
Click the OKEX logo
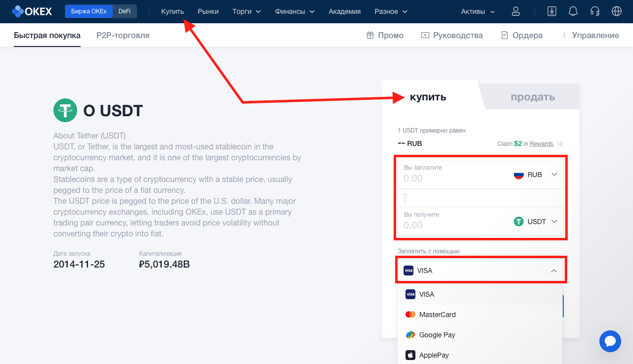32,11
